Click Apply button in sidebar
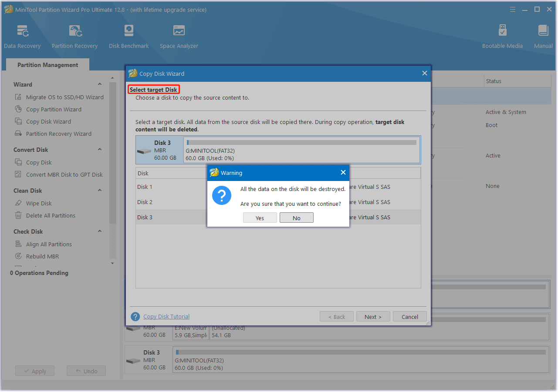The image size is (558, 392). click(35, 371)
